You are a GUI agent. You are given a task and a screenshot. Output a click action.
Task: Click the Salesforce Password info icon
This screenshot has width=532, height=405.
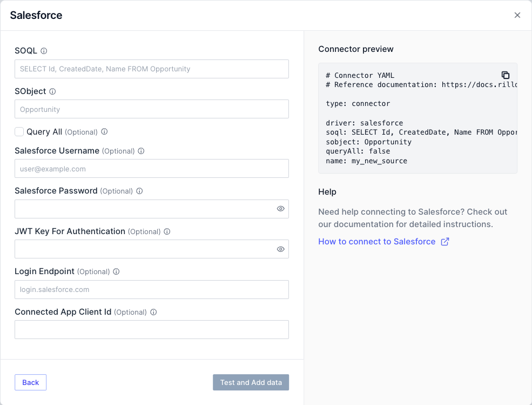(139, 191)
